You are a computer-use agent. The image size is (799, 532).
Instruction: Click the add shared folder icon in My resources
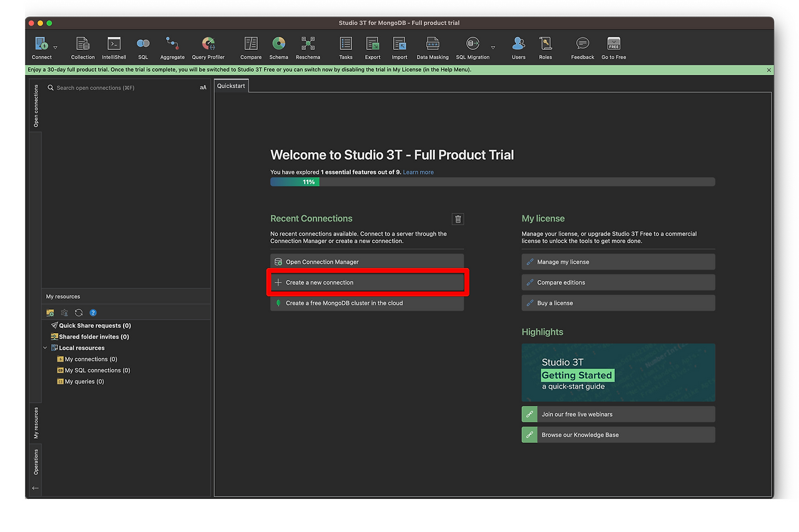click(x=50, y=312)
